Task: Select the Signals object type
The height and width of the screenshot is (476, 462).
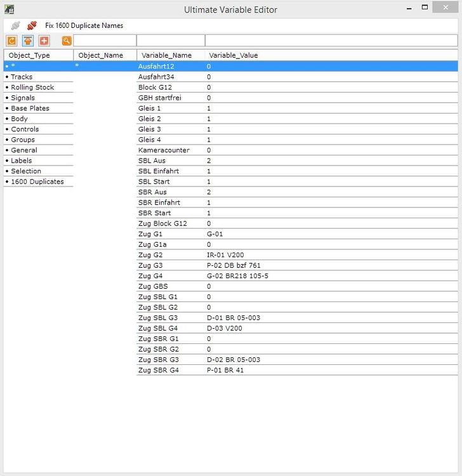Action: (23, 98)
